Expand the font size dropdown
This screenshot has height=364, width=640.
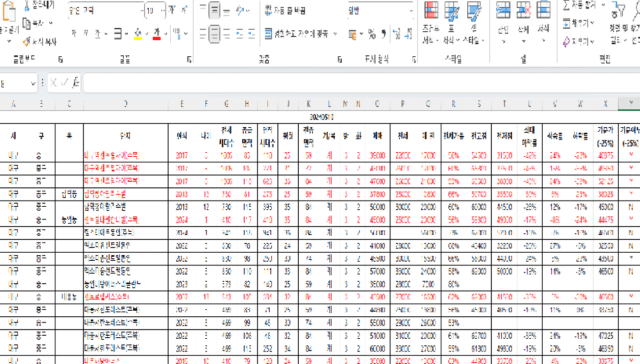coord(162,11)
